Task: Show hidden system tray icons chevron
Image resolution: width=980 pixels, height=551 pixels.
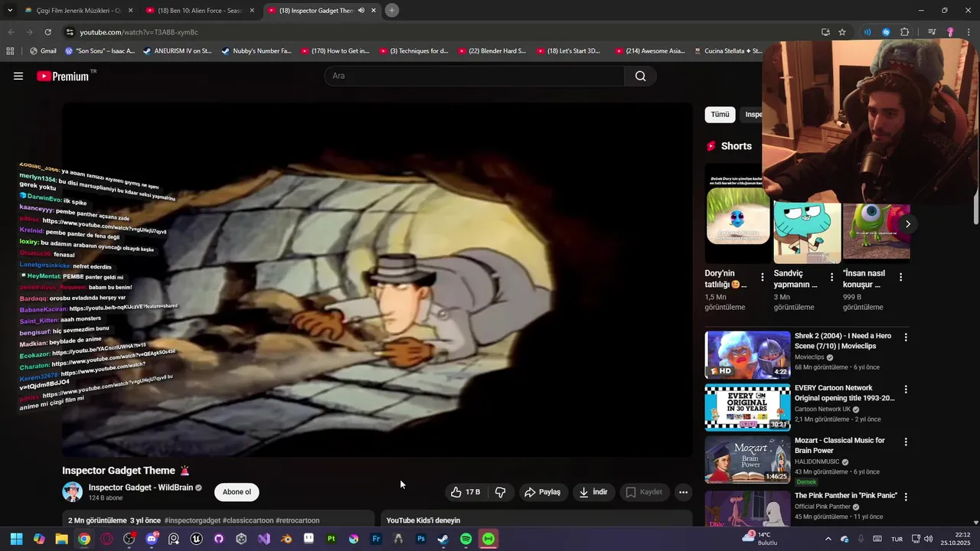Action: pyautogui.click(x=828, y=539)
